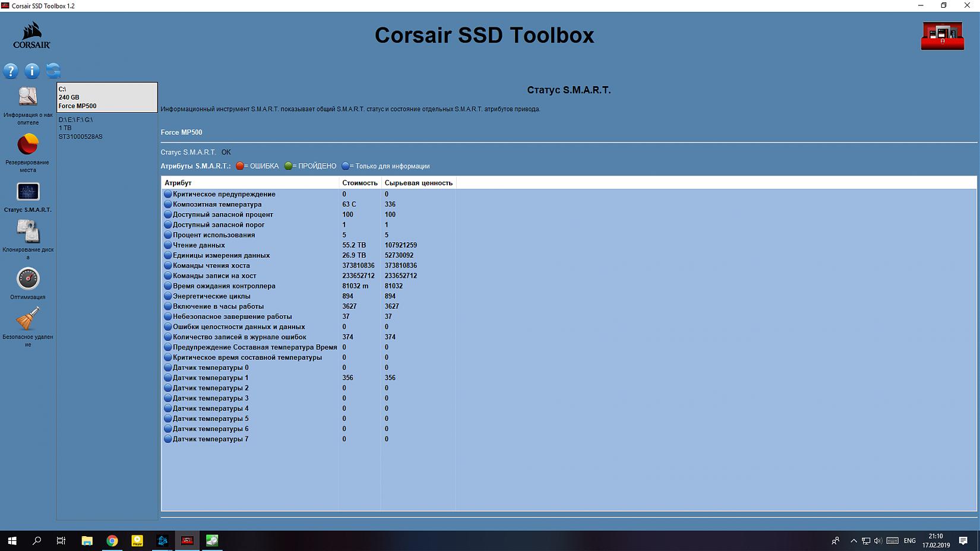The height and width of the screenshot is (551, 980).
Task: Open the Disk cloning icon
Action: (28, 232)
